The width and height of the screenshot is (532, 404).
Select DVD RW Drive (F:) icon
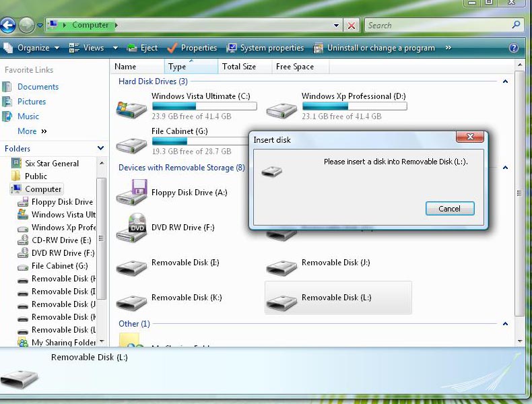[131, 228]
